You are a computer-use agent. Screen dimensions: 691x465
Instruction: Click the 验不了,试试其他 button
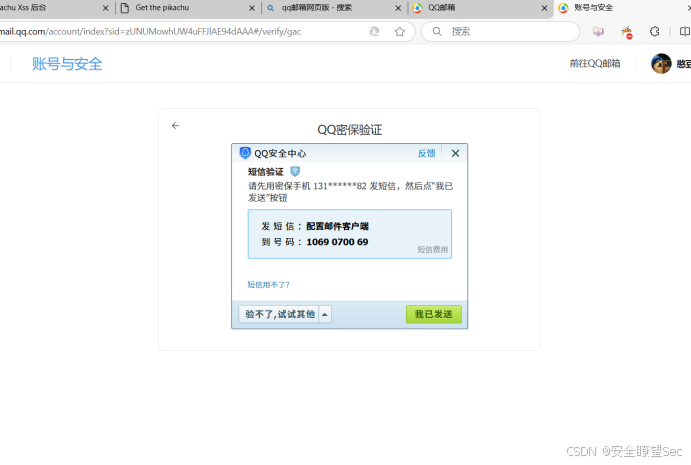tap(279, 314)
